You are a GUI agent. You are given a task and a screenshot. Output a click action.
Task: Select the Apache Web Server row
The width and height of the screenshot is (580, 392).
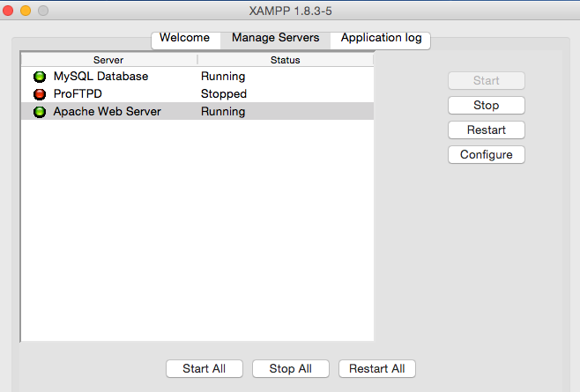[x=197, y=111]
